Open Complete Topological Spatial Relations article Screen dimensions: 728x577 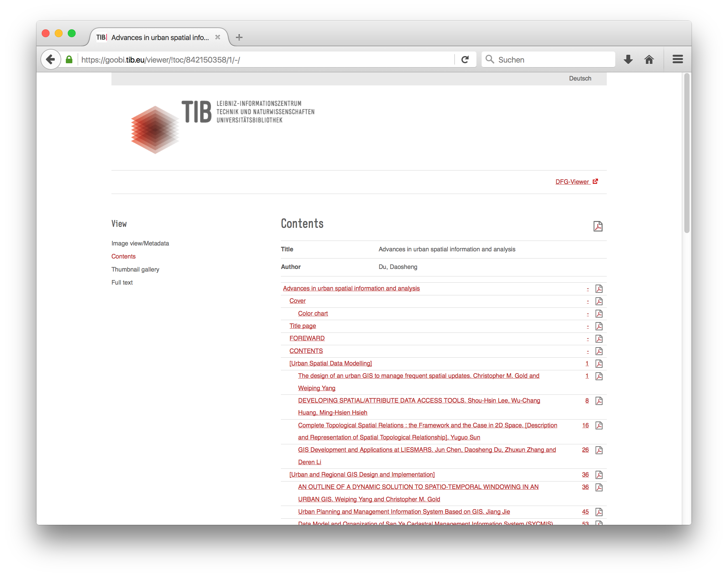428,431
